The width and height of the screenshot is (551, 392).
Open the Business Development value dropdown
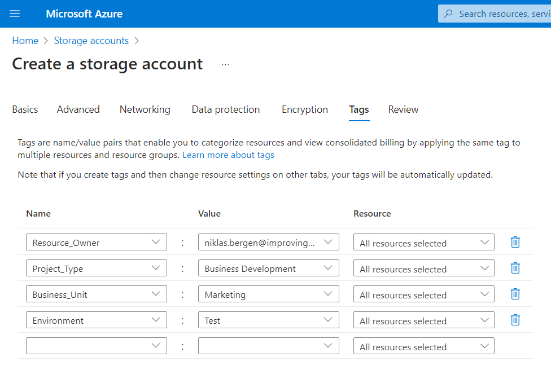268,268
